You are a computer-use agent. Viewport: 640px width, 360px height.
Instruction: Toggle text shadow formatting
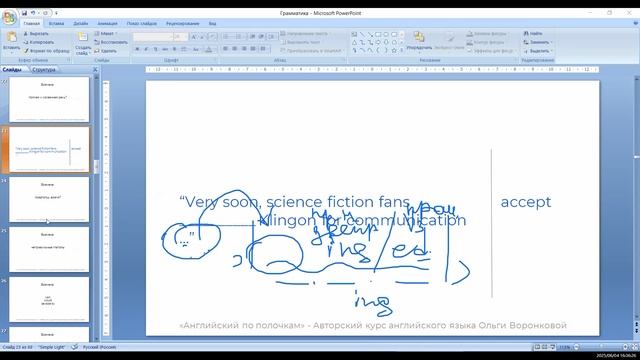click(x=174, y=49)
